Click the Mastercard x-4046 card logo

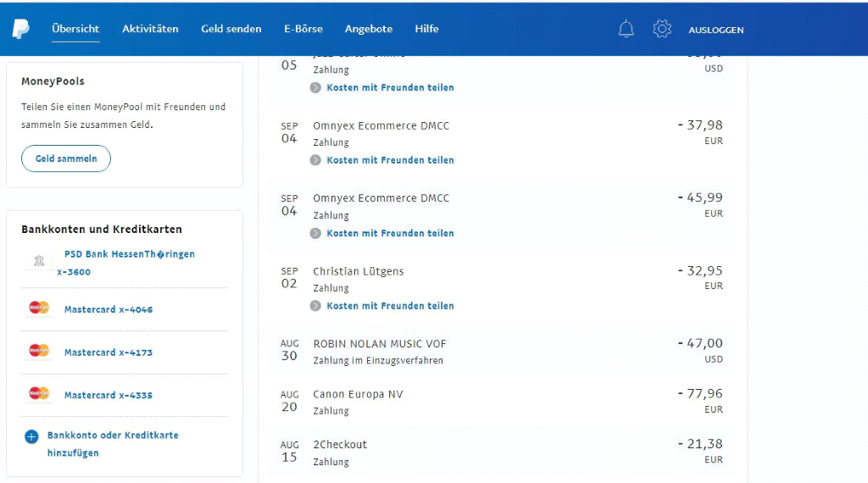[x=39, y=308]
